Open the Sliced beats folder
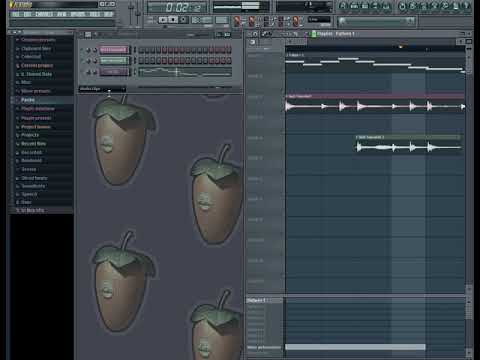This screenshot has height=360, width=480. click(x=34, y=178)
